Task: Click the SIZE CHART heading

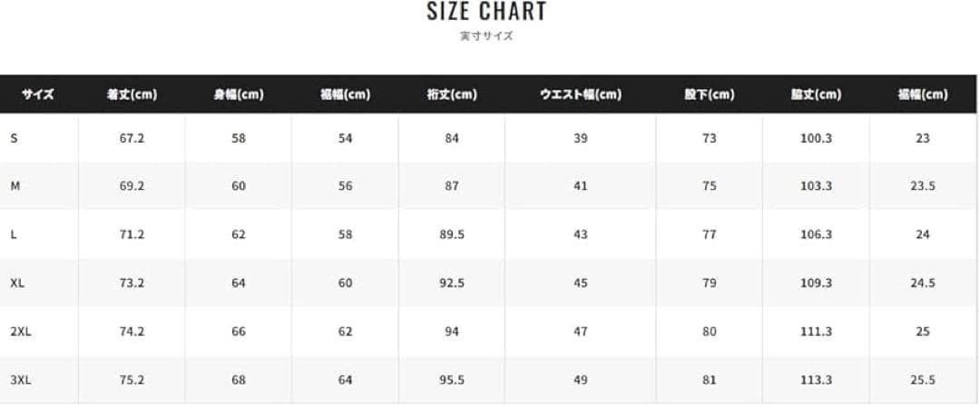Action: tap(486, 12)
